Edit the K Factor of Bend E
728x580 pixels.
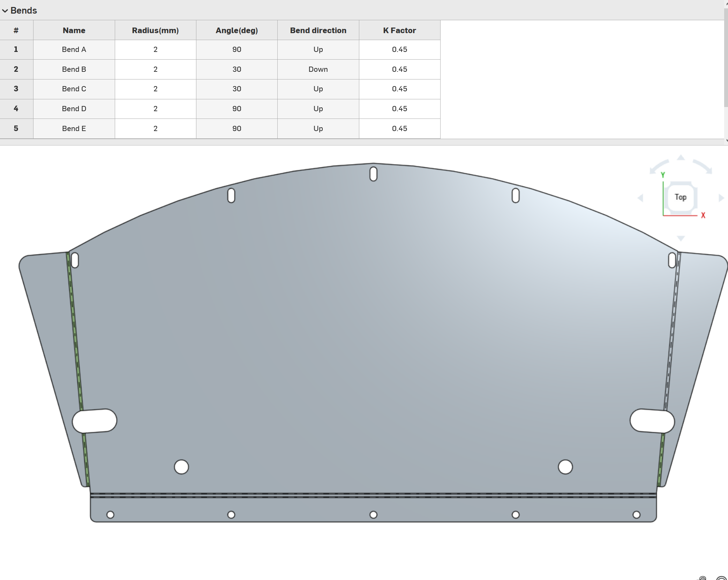[x=399, y=129]
